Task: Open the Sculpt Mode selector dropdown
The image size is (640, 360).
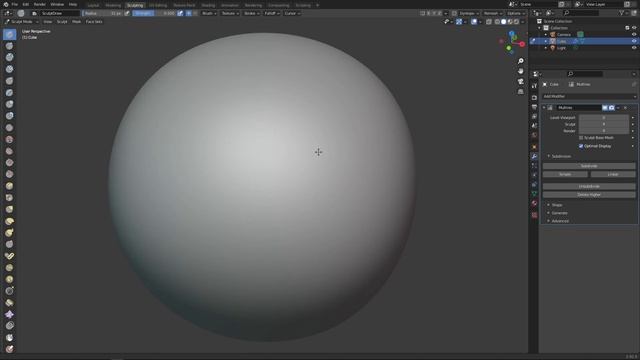Action: tap(21, 22)
